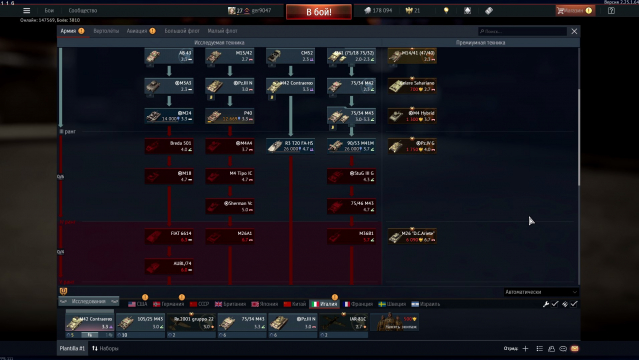Switch to the Большой флот tab
This screenshot has height=360, width=639.
tap(182, 31)
